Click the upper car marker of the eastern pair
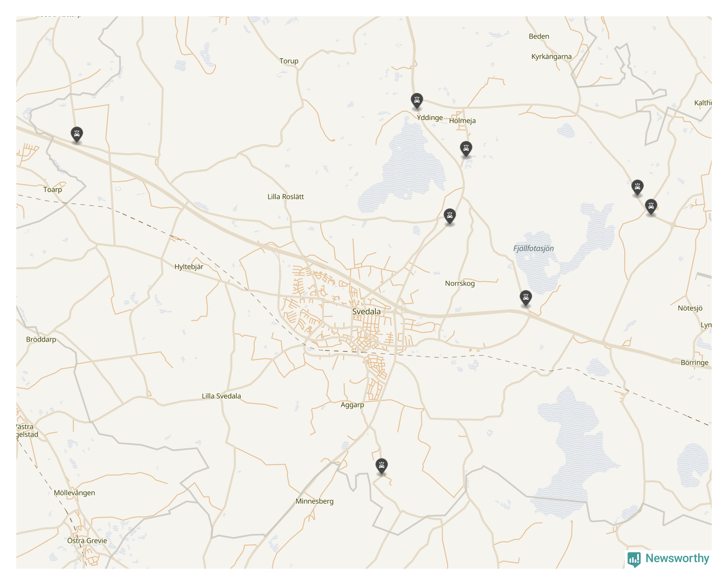The height and width of the screenshot is (585, 728). [x=638, y=187]
